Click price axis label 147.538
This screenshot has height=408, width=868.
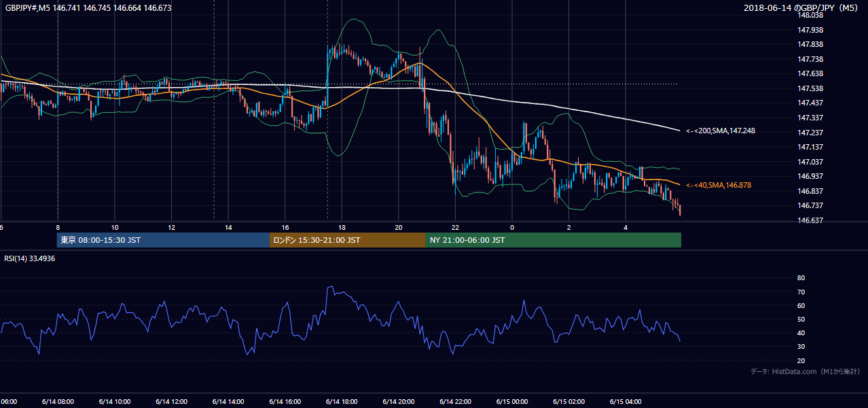click(x=811, y=88)
